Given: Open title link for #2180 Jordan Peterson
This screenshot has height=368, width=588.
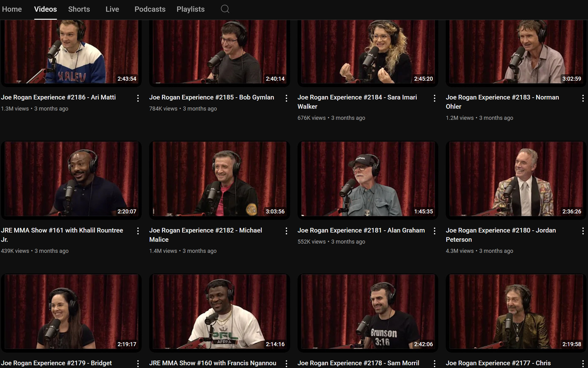Looking at the screenshot, I should pos(501,235).
